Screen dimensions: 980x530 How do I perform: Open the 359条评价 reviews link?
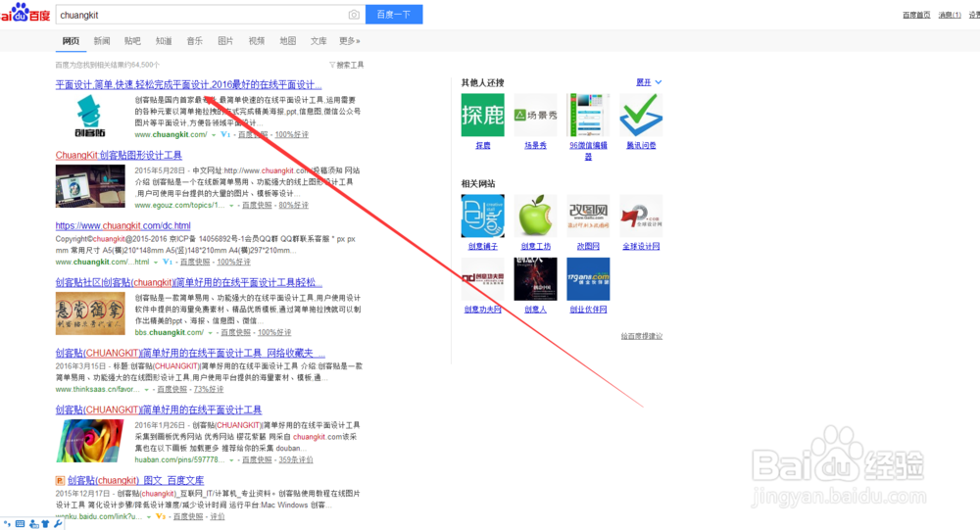pyautogui.click(x=296, y=459)
